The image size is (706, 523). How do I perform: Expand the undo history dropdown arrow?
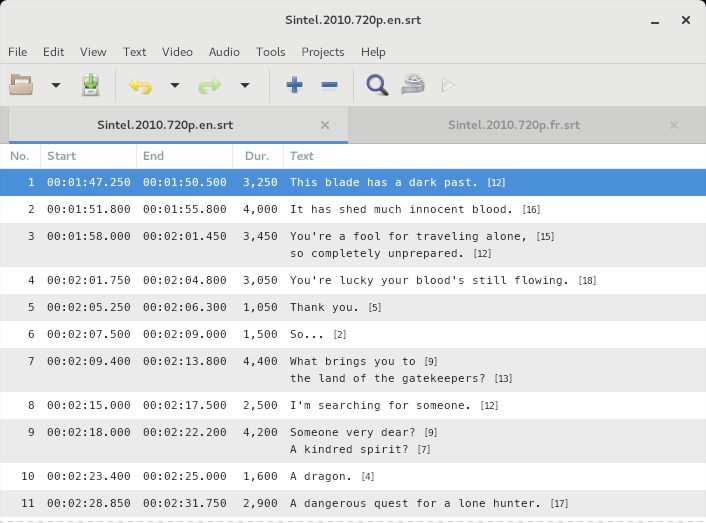[175, 85]
